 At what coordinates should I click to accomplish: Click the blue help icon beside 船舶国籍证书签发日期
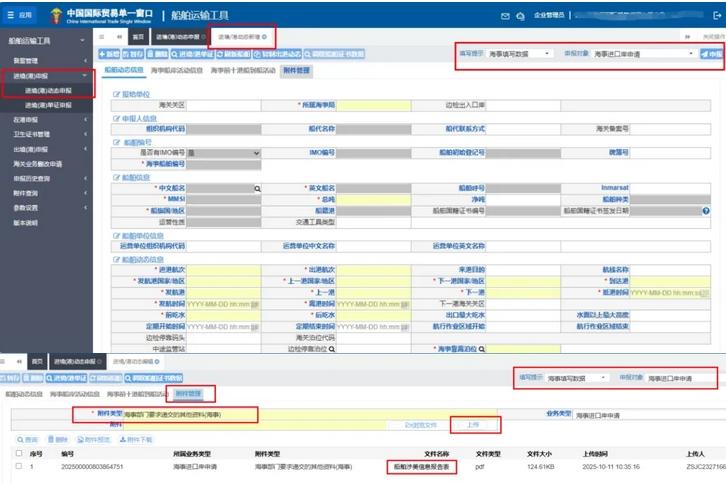coord(706,211)
